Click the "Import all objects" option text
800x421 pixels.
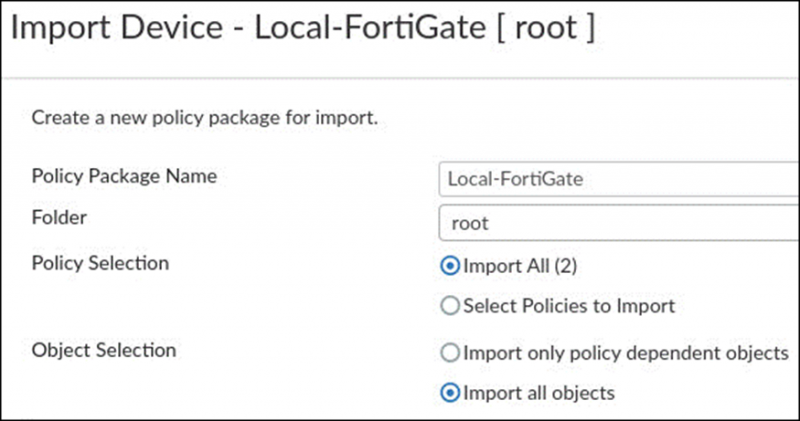(539, 393)
